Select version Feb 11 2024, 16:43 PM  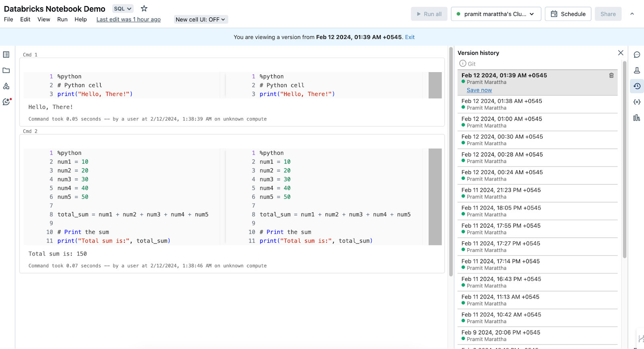537,282
